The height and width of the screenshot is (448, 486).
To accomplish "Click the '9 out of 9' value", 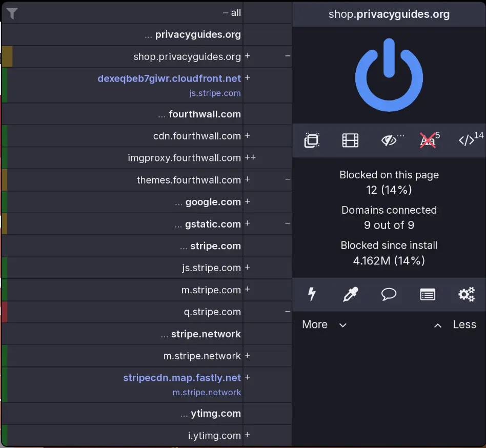I will (389, 225).
